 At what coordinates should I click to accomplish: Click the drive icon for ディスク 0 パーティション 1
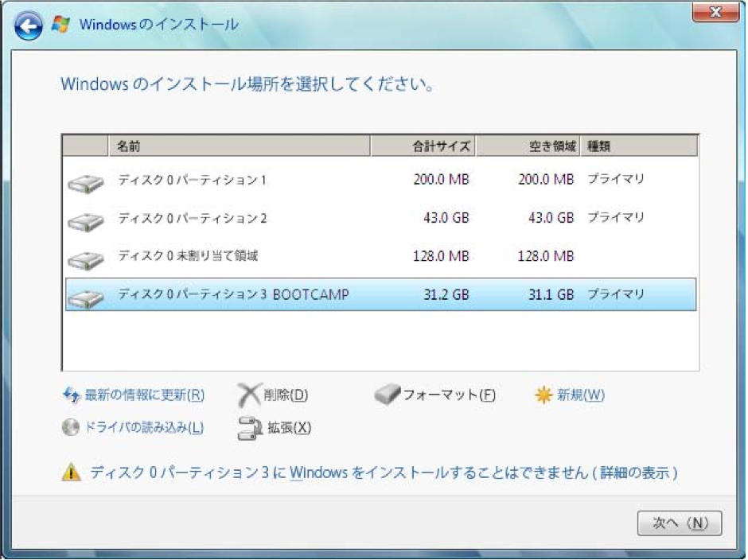pyautogui.click(x=86, y=183)
